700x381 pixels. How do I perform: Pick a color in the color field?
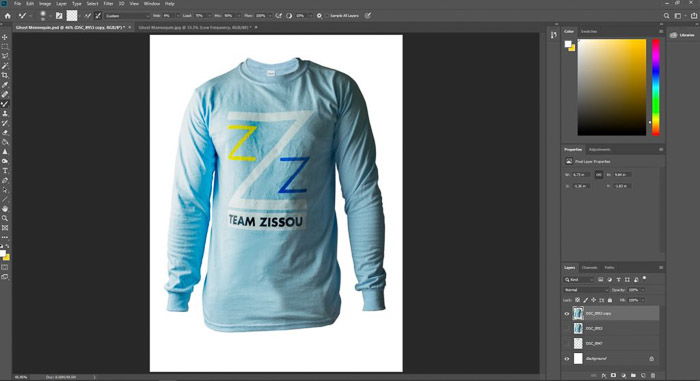[x=612, y=87]
